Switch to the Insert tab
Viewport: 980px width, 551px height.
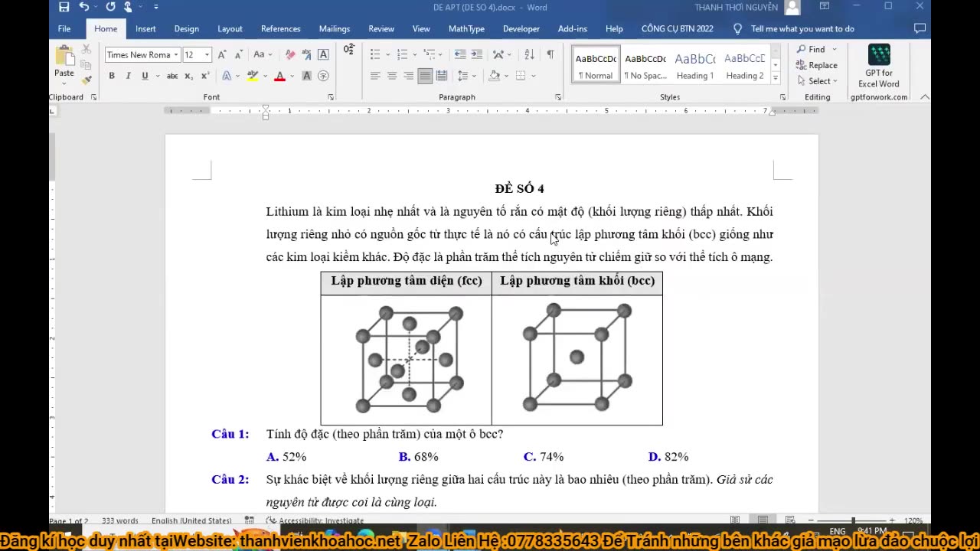[x=145, y=28]
